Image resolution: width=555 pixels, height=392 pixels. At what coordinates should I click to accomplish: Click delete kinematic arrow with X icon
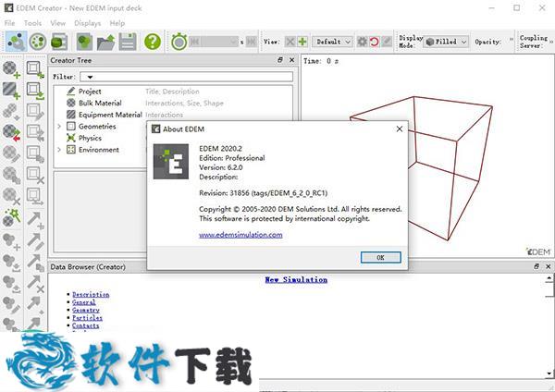coord(35,284)
